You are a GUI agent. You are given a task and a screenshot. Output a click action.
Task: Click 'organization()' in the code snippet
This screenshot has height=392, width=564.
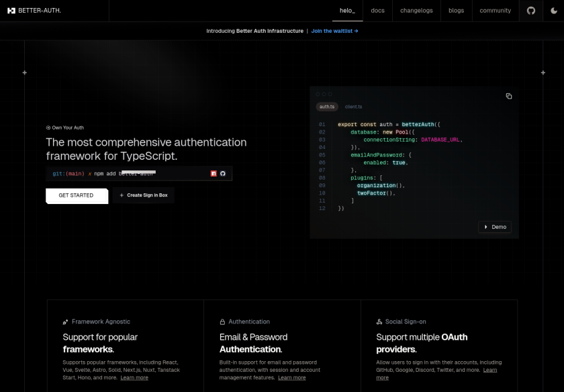(x=381, y=185)
